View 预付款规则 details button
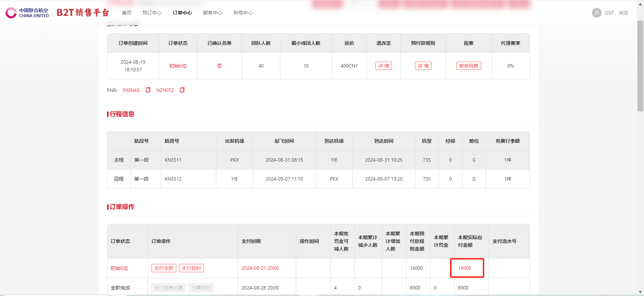This screenshot has width=644, height=296. click(x=423, y=66)
